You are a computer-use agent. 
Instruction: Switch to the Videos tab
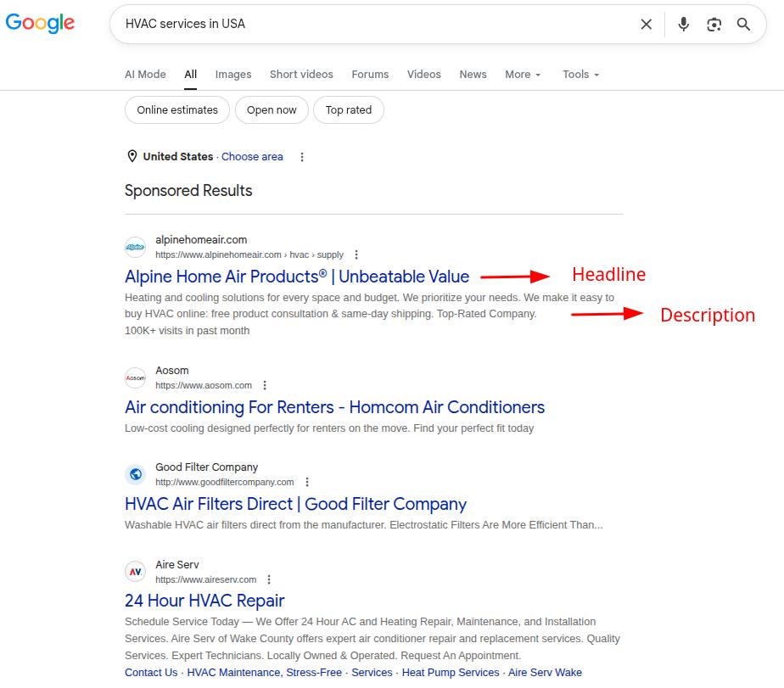tap(424, 75)
